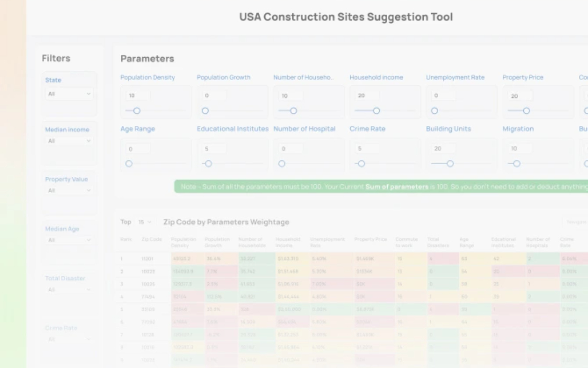The height and width of the screenshot is (368, 588).
Task: Select zip code 33109 cell
Action: (x=148, y=309)
